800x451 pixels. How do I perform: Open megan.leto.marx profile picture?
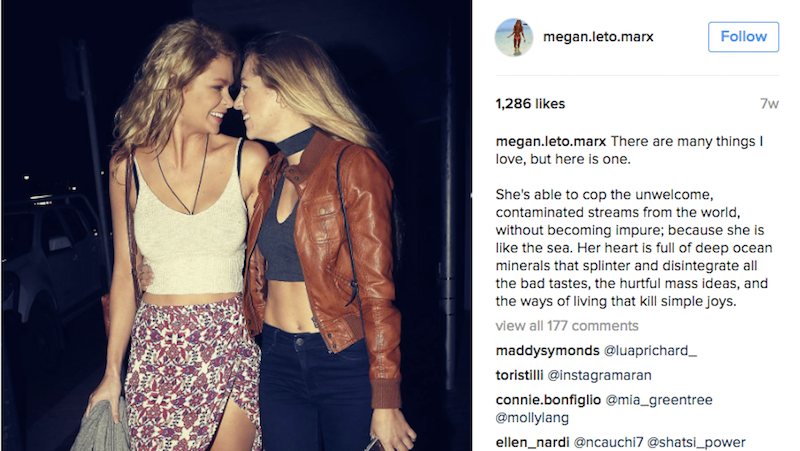click(514, 37)
